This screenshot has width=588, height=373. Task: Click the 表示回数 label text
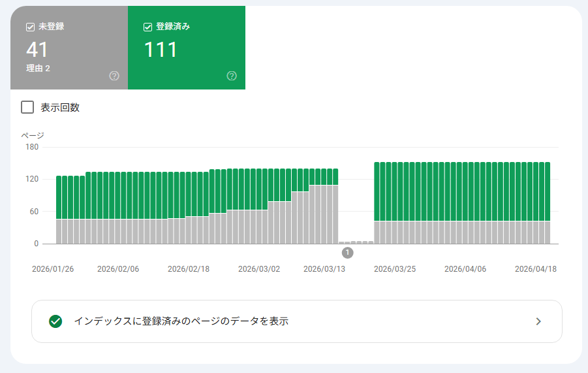pos(60,108)
